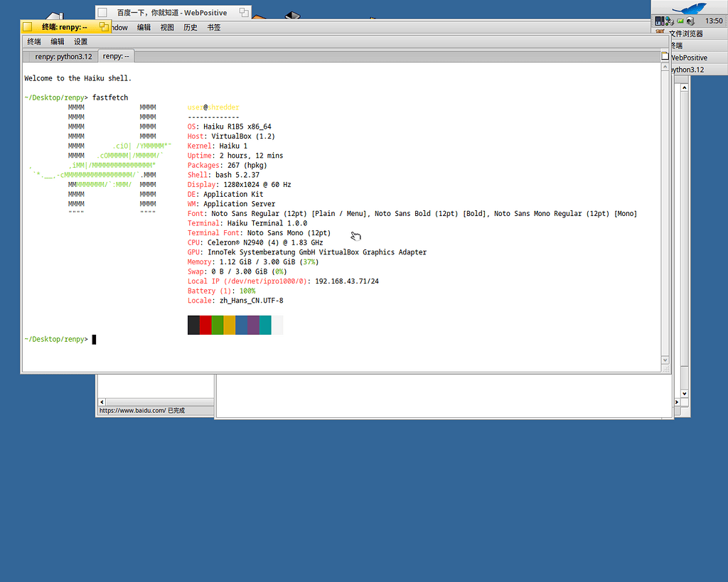Click the Tracker icon beside 文件浏览器
The width and height of the screenshot is (728, 582).
pyautogui.click(x=660, y=31)
